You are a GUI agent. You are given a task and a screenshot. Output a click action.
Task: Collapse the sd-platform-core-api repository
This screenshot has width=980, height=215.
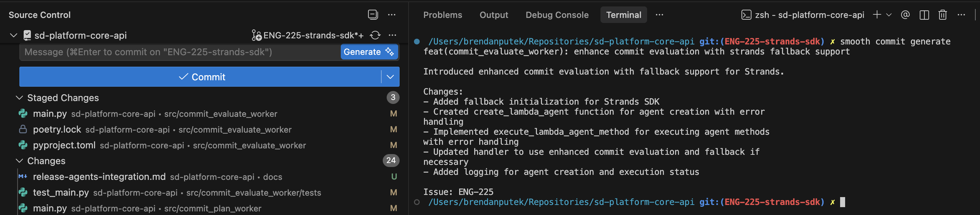point(14,35)
